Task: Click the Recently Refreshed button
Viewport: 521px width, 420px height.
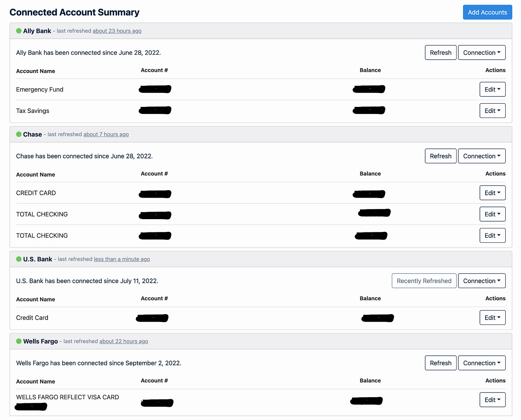Action: click(x=424, y=281)
